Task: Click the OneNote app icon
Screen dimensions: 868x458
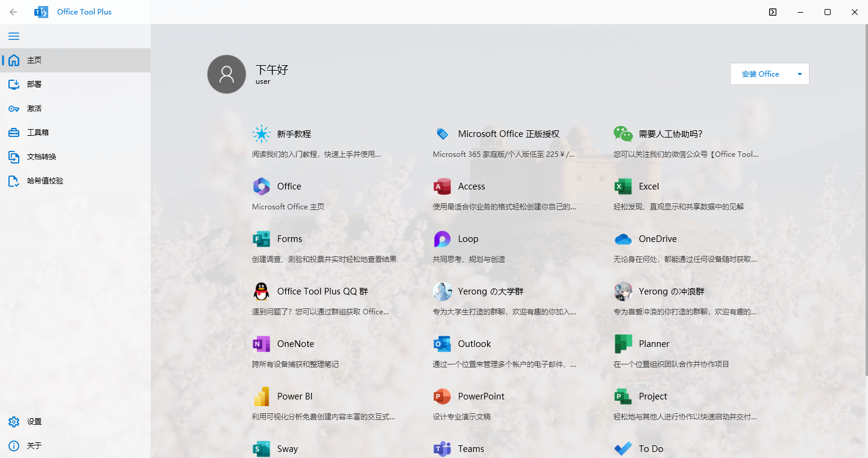Action: [261, 344]
